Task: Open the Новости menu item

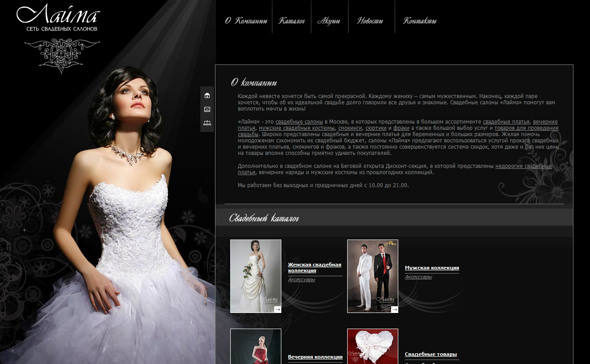Action: pyautogui.click(x=370, y=21)
